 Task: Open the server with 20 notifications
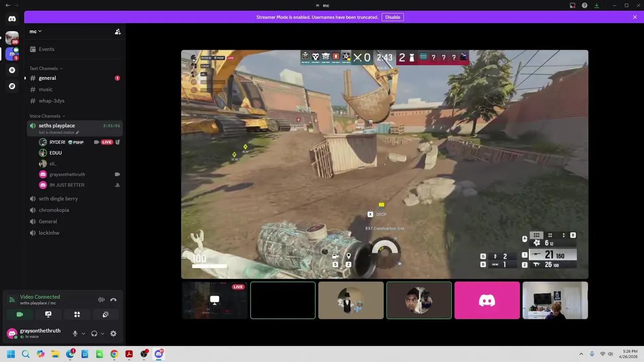tap(12, 37)
